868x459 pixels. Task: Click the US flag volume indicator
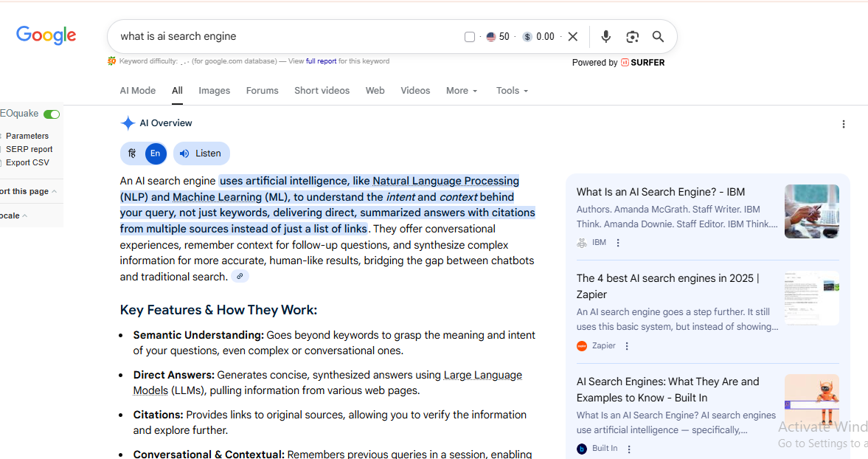[x=491, y=37]
